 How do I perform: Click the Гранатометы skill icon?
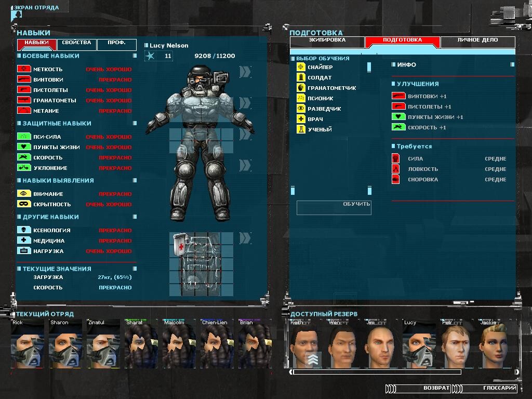tap(24, 100)
